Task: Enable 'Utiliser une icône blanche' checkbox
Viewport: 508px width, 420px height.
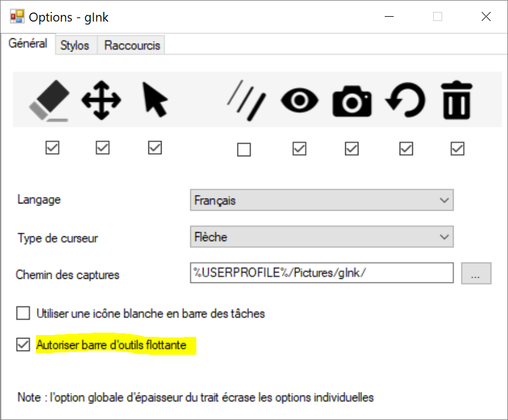Action: point(23,313)
